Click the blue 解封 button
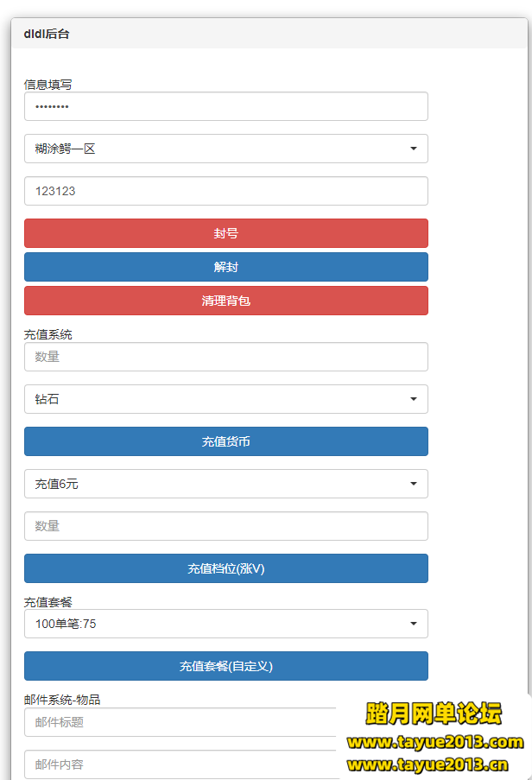The image size is (532, 780). pyautogui.click(x=225, y=267)
